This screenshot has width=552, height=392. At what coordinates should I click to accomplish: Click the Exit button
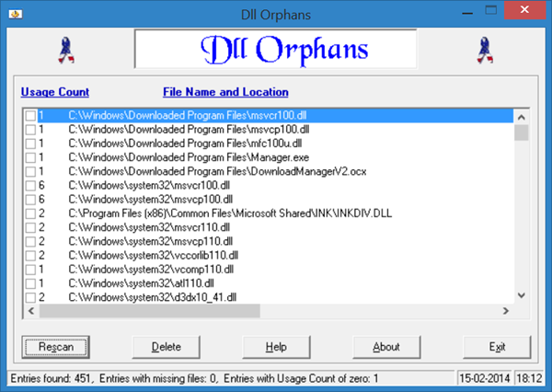(497, 347)
